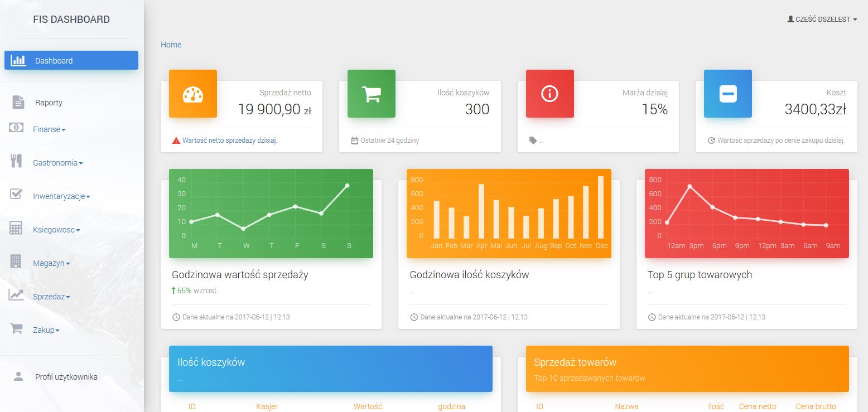Click the 15% margin value
This screenshot has width=868, height=412.
point(654,109)
